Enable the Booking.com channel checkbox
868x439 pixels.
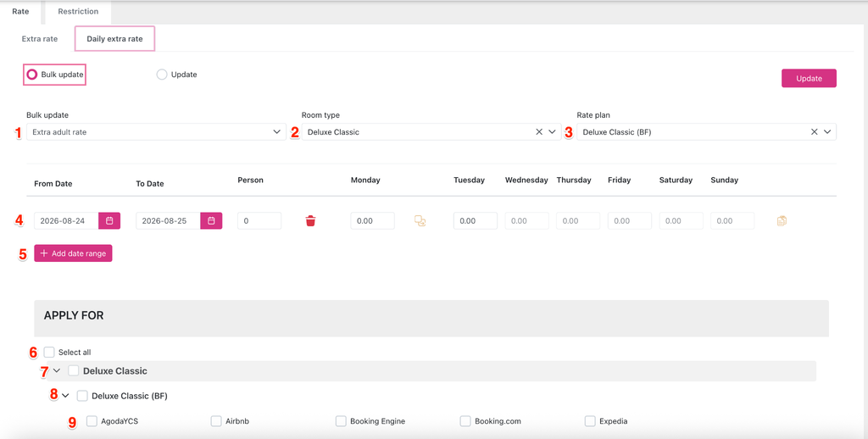[465, 421]
